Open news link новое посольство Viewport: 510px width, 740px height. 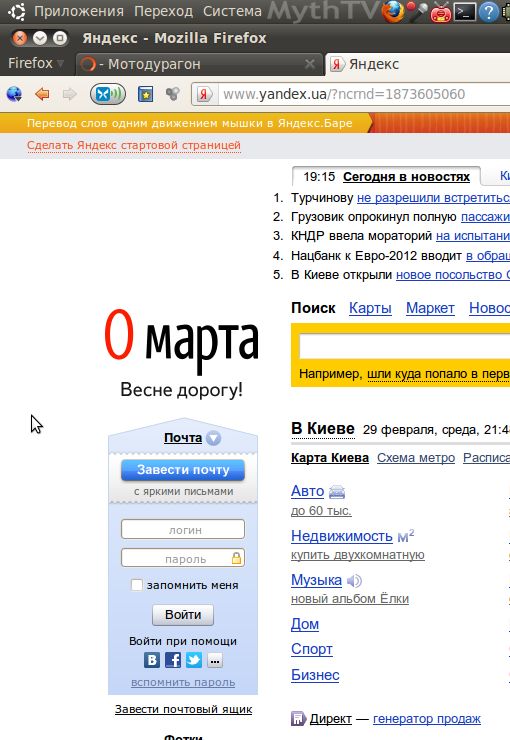pos(453,275)
